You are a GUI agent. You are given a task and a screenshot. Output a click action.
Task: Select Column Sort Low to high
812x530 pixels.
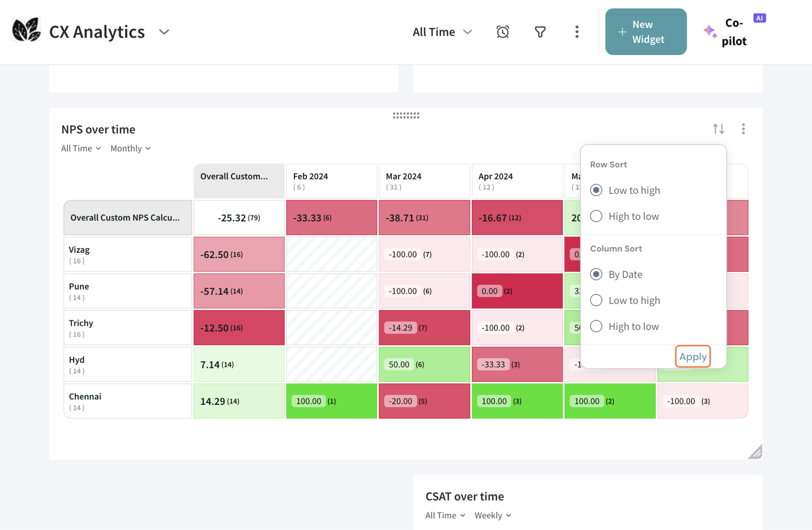tap(596, 300)
